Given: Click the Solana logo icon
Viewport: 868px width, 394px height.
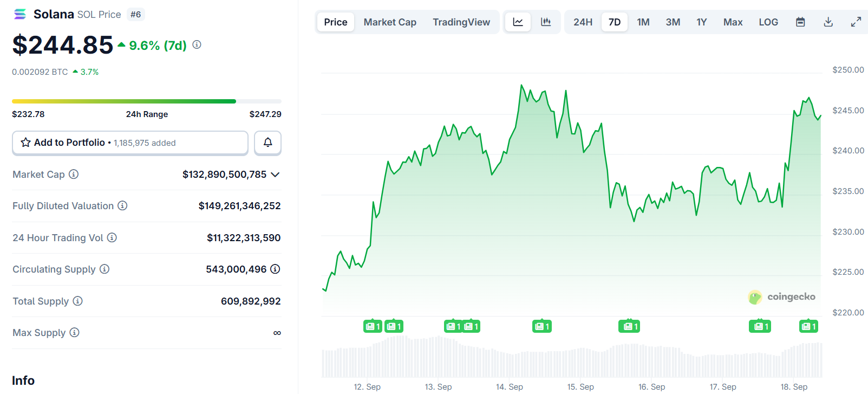Looking at the screenshot, I should pos(20,14).
